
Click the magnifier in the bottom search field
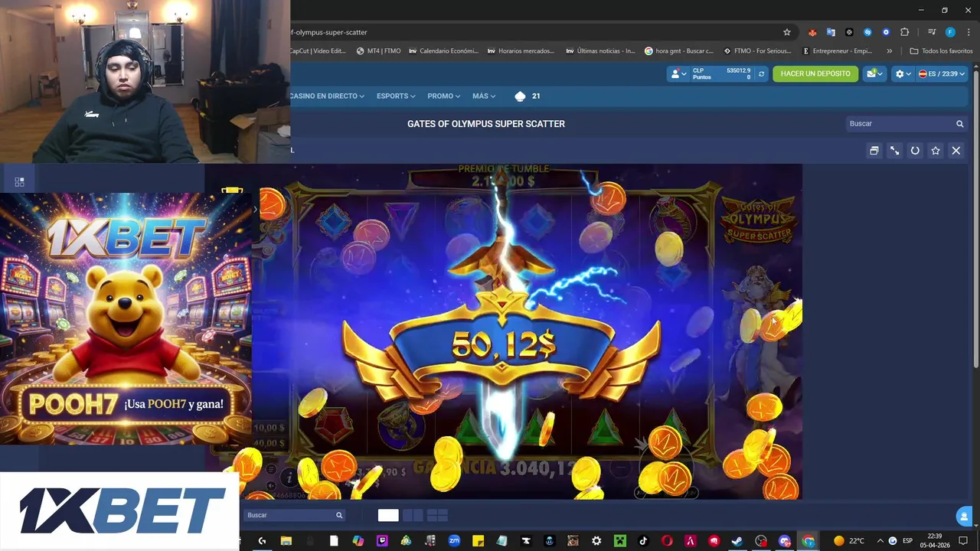coord(339,515)
